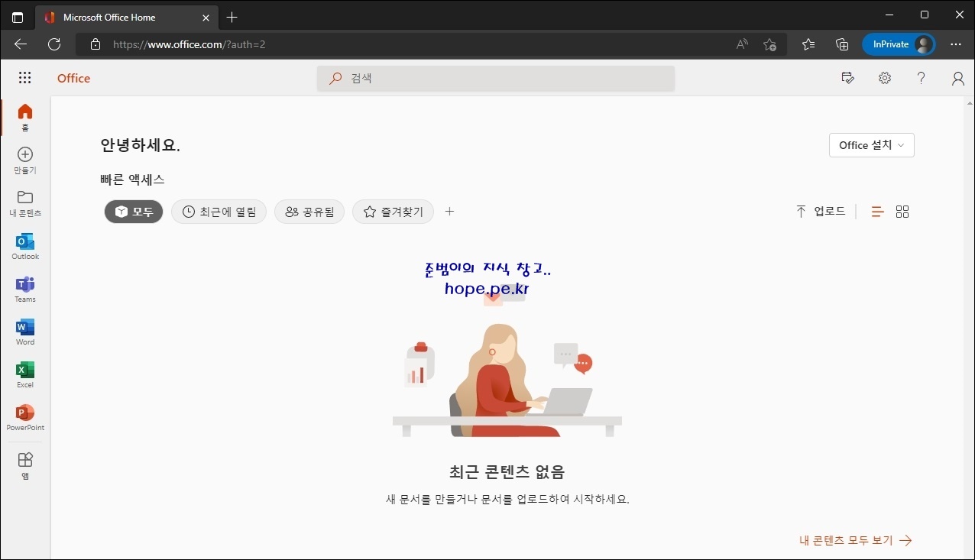The height and width of the screenshot is (560, 975).
Task: Expand the Office 설치 dropdown
Action: point(872,145)
